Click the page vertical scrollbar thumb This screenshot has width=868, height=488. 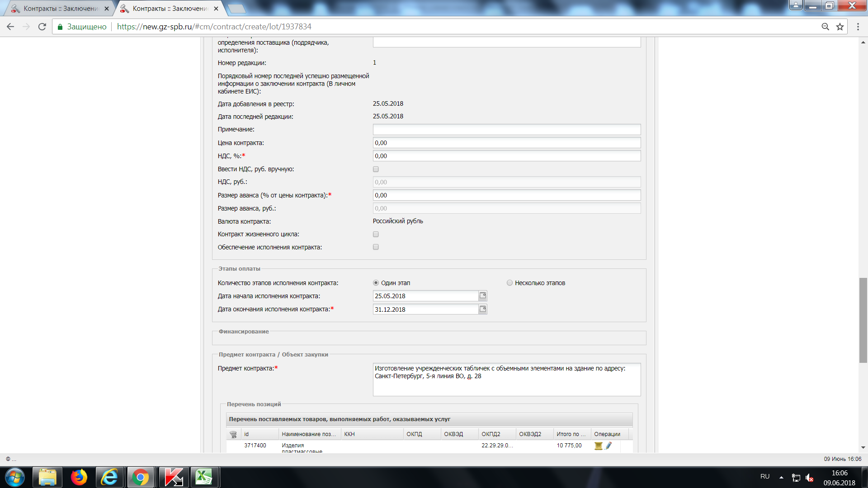[863, 320]
